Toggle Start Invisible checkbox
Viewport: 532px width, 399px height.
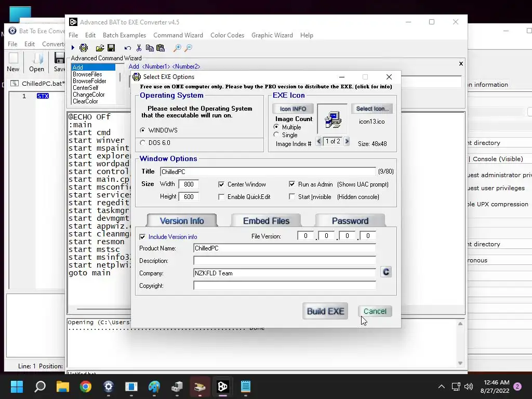(292, 196)
